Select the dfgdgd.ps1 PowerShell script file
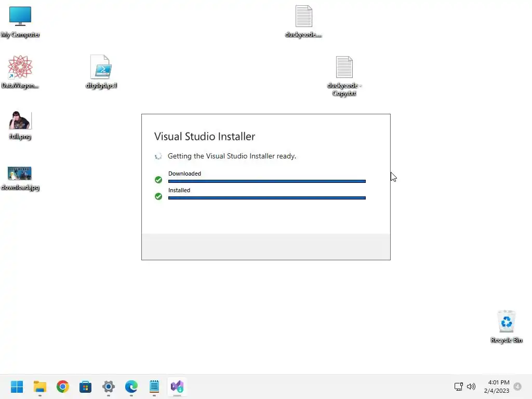Viewport: 532px width, 399px height. tap(101, 72)
